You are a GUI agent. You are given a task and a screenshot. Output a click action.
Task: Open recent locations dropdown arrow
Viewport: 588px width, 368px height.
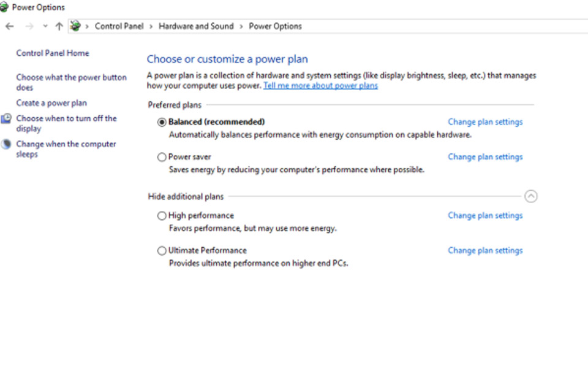point(45,26)
